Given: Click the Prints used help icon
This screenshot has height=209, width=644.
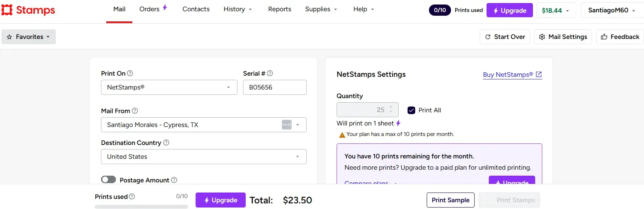Looking at the screenshot, I should tap(132, 197).
